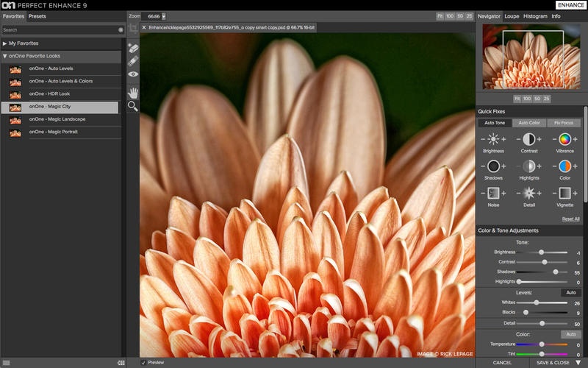Increase Shadows with its plus icon
The height and width of the screenshot is (368, 588).
click(503, 166)
